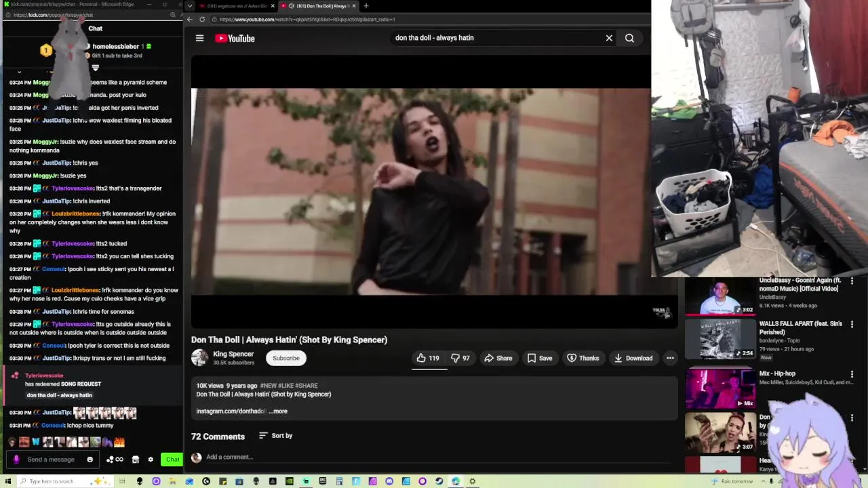868x488 pixels.
Task: Save the video to a playlist
Action: click(540, 358)
